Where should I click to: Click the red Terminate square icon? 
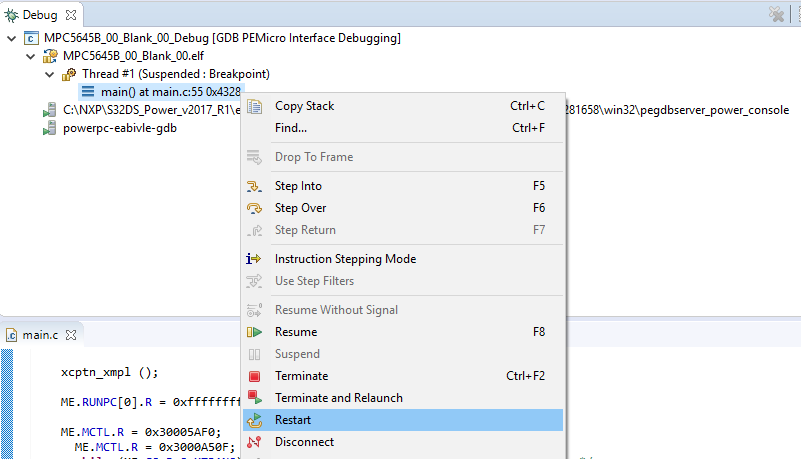[x=254, y=376]
